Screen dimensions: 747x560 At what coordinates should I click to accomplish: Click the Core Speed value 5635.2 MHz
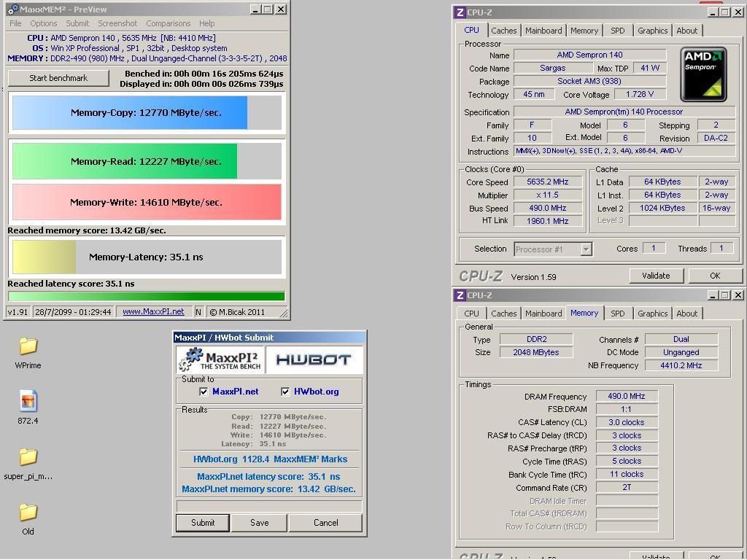click(547, 182)
